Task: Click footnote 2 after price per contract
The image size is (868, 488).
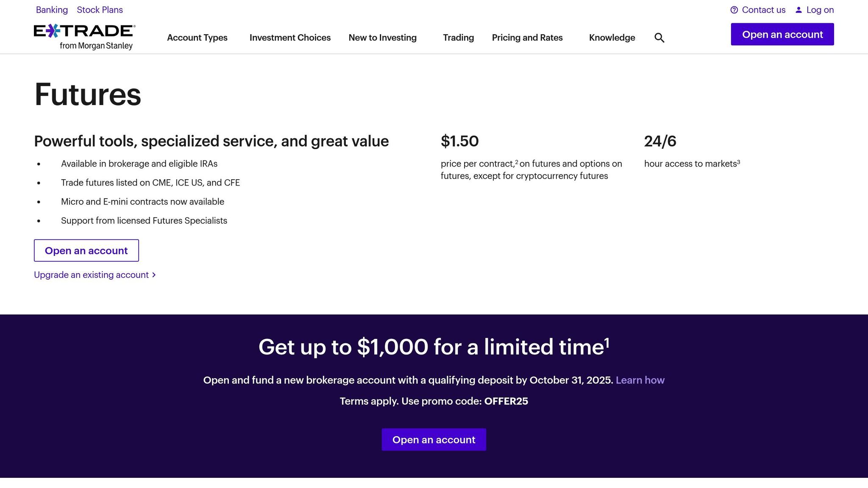Action: pos(517,162)
